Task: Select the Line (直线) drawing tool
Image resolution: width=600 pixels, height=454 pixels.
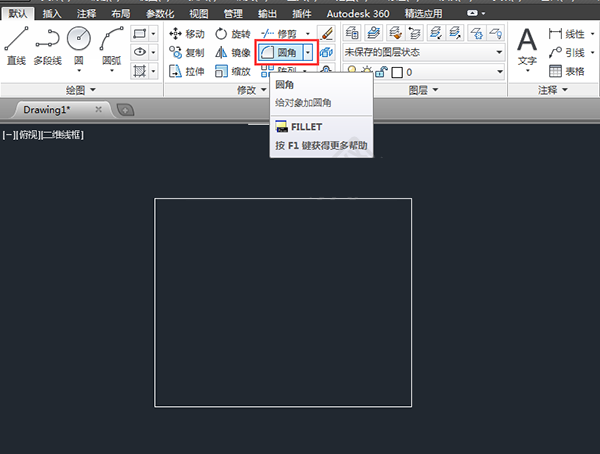Action: tap(16, 46)
